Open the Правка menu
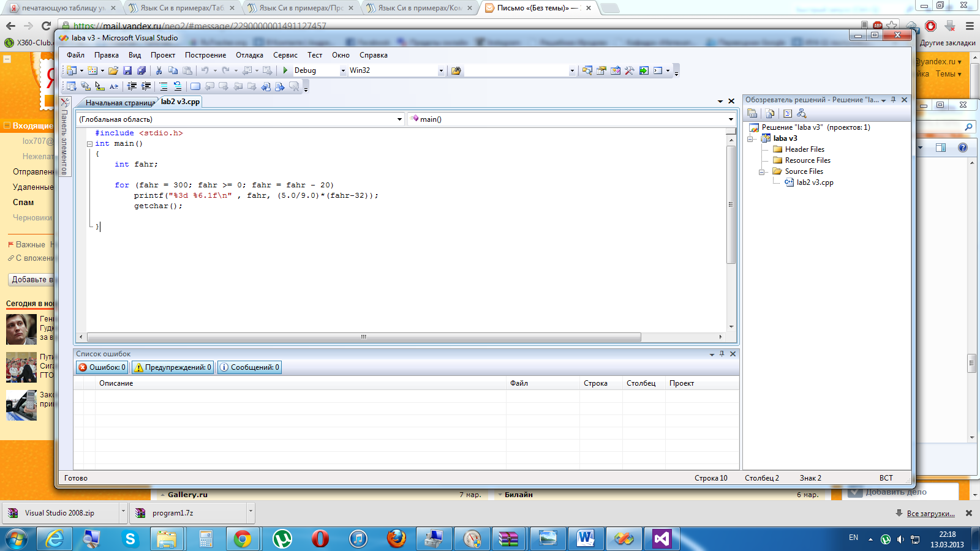This screenshot has height=551, width=980. 107,55
